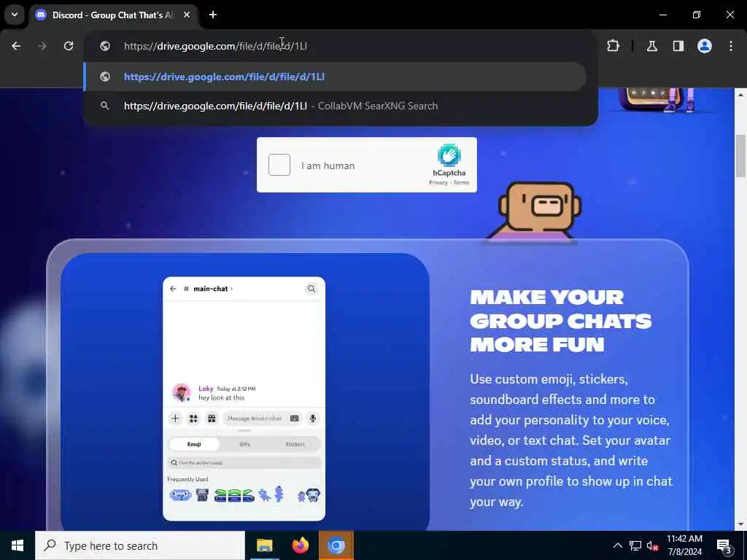Select the CollabVM SearXNG Search suggestion
This screenshot has width=747, height=560.
click(335, 106)
